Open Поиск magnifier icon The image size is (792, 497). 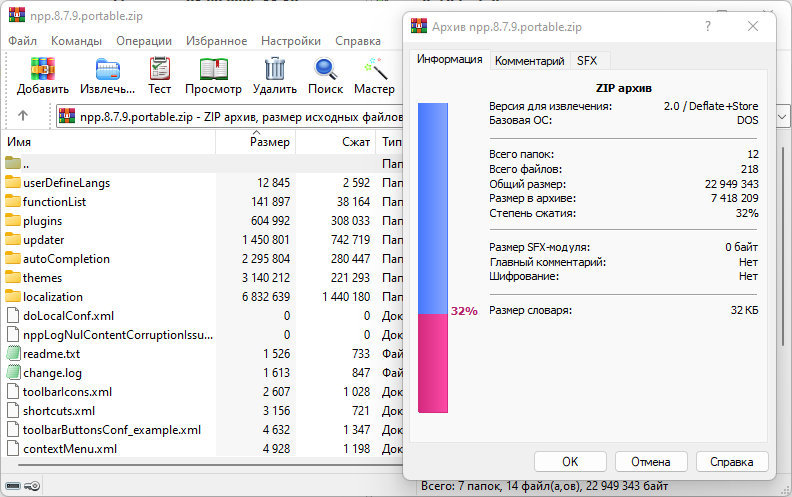(325, 69)
